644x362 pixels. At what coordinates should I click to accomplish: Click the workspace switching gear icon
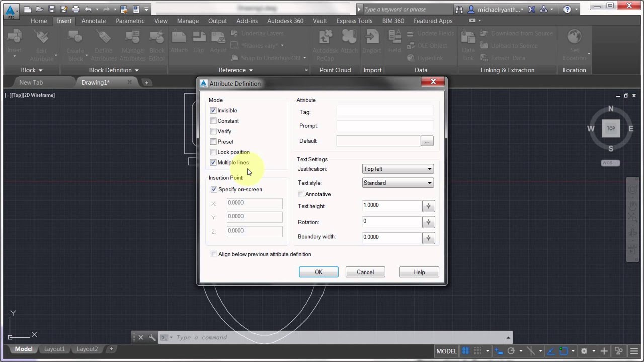point(584,351)
